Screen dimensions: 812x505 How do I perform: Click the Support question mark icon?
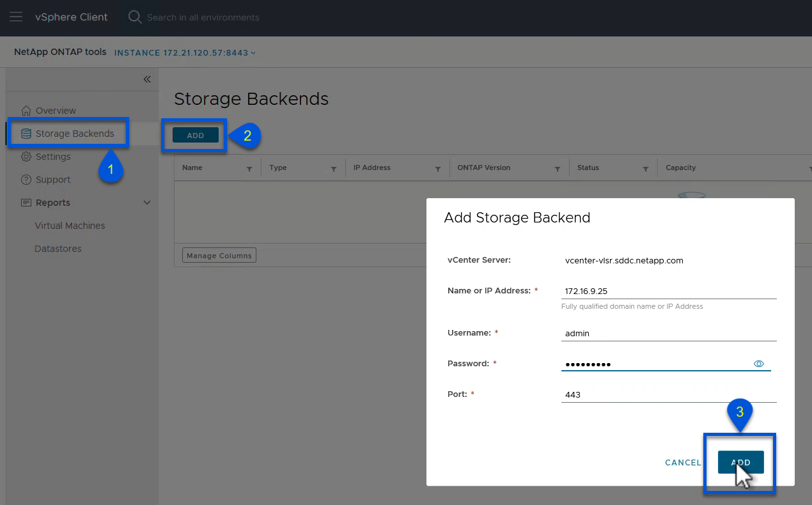coord(26,180)
